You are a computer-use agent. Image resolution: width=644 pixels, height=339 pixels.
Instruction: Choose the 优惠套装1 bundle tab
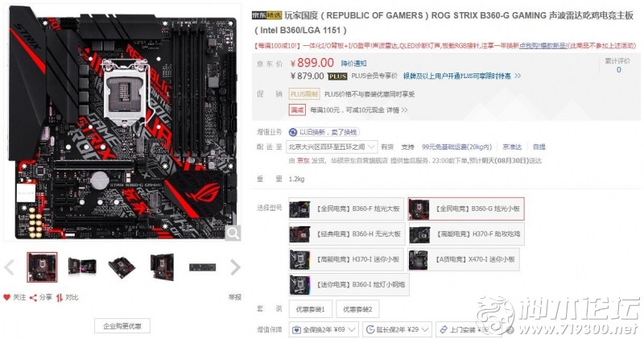point(311,309)
